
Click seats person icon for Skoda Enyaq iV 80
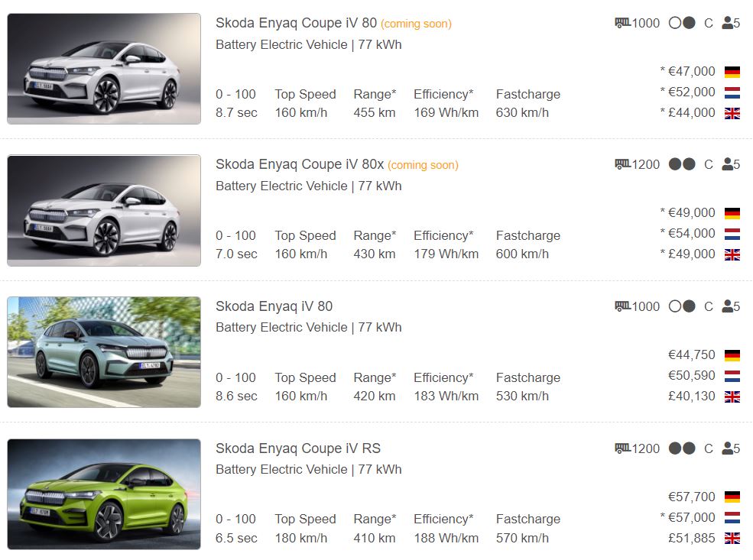727,306
